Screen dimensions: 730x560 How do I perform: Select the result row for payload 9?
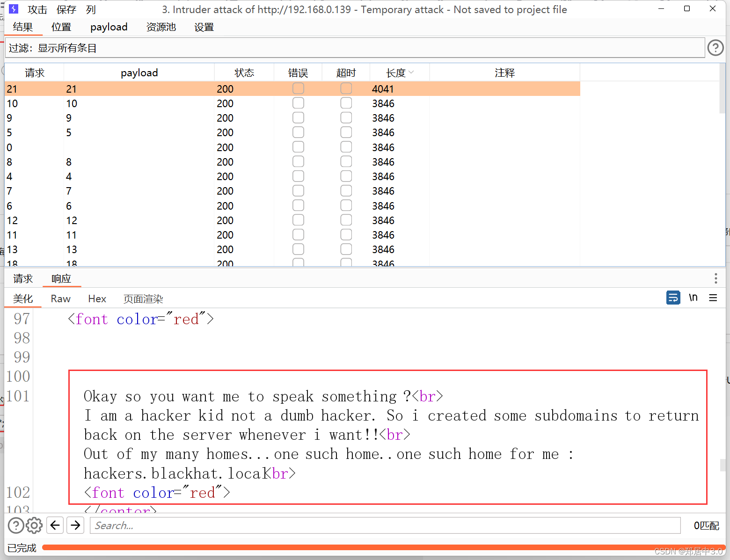(292, 117)
